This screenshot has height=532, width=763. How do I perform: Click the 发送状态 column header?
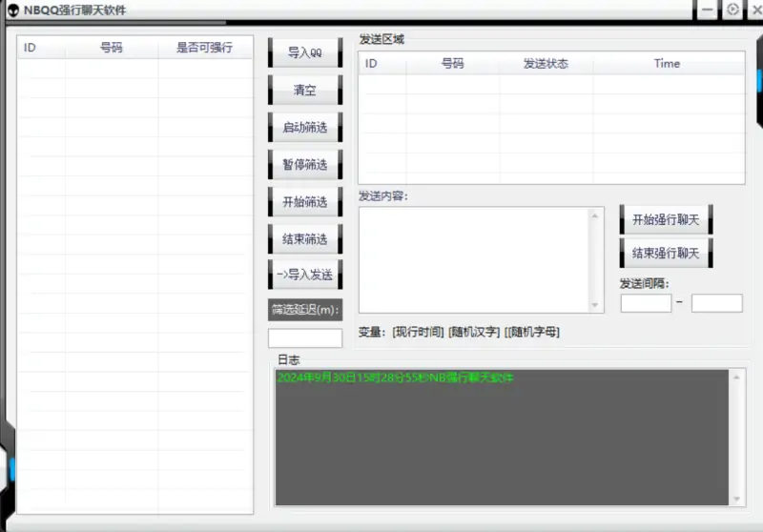[x=546, y=64]
